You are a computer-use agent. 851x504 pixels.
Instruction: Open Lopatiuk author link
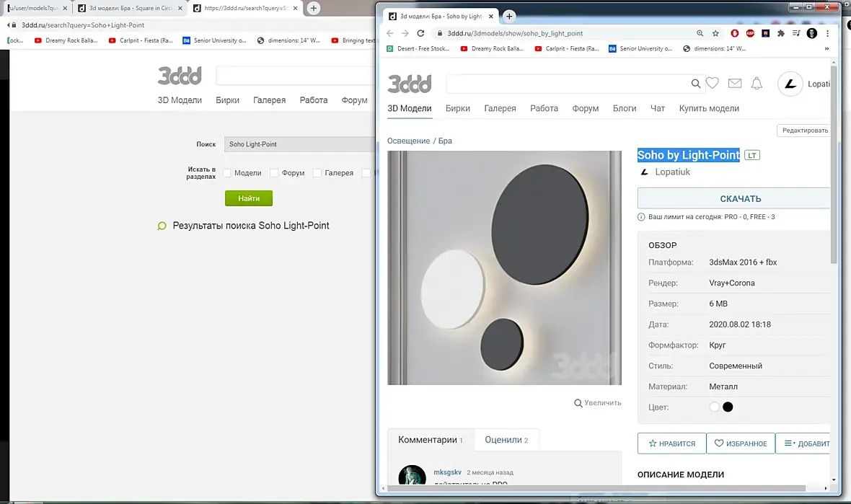point(672,172)
